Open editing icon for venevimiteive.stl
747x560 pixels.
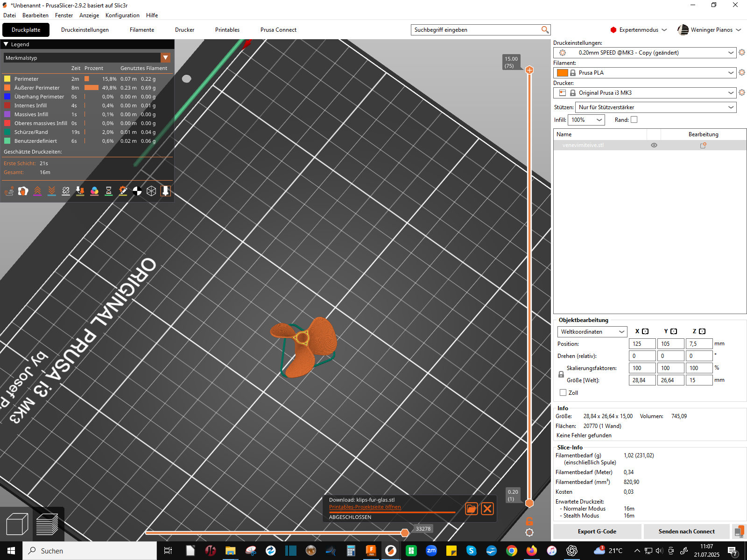click(703, 145)
